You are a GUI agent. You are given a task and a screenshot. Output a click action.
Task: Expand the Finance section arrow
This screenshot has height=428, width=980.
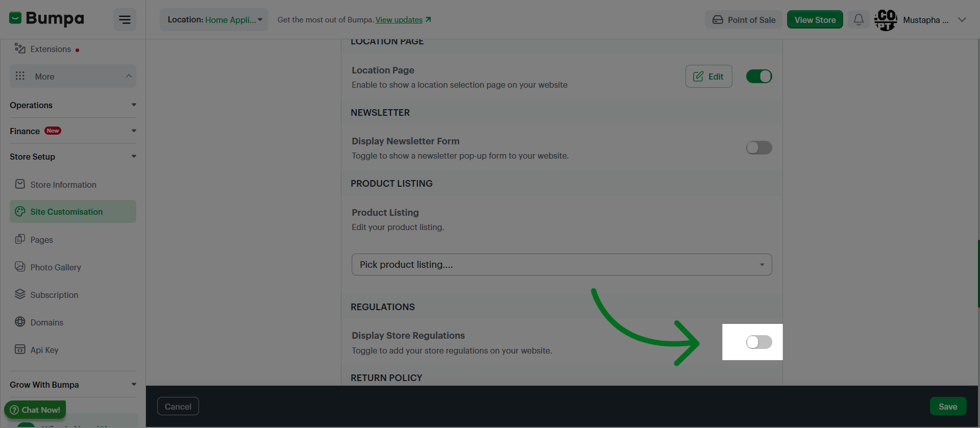click(134, 131)
